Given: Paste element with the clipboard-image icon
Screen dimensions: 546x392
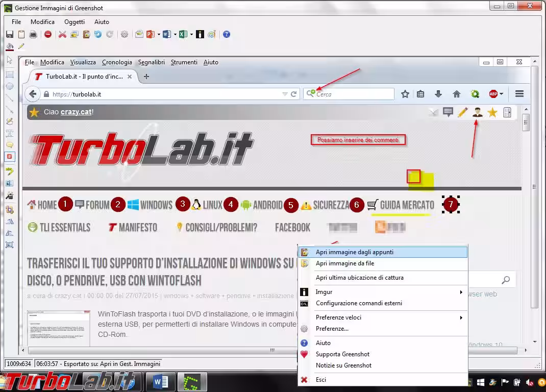Looking at the screenshot, I should (86, 34).
